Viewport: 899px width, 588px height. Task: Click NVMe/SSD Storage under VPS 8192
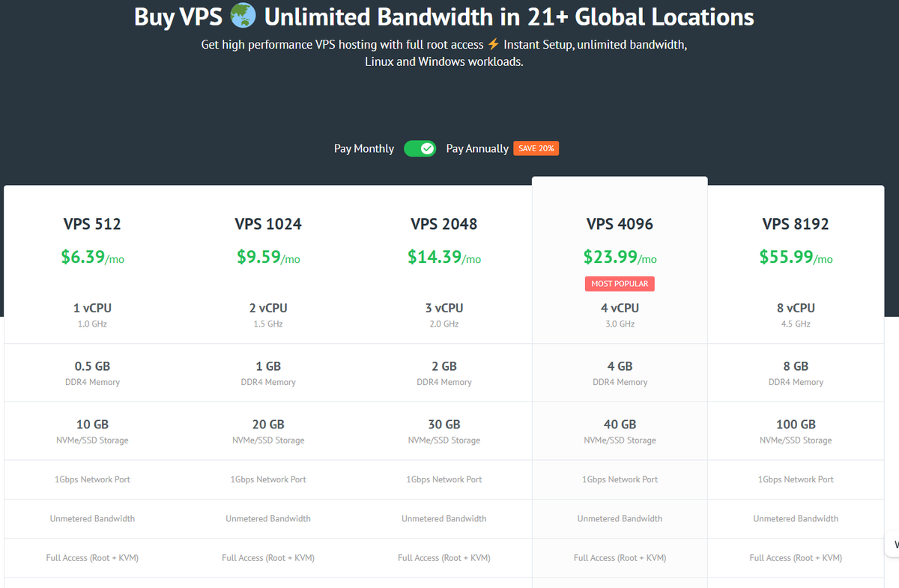click(x=796, y=440)
